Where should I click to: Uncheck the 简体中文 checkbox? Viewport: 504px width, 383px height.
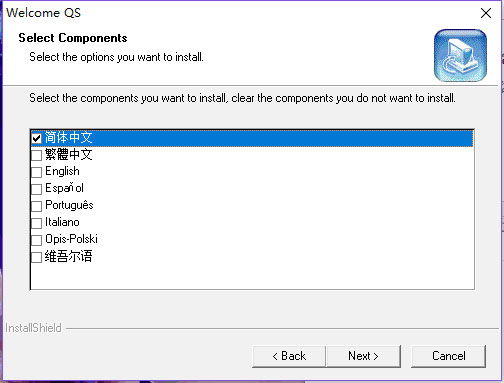pyautogui.click(x=36, y=138)
